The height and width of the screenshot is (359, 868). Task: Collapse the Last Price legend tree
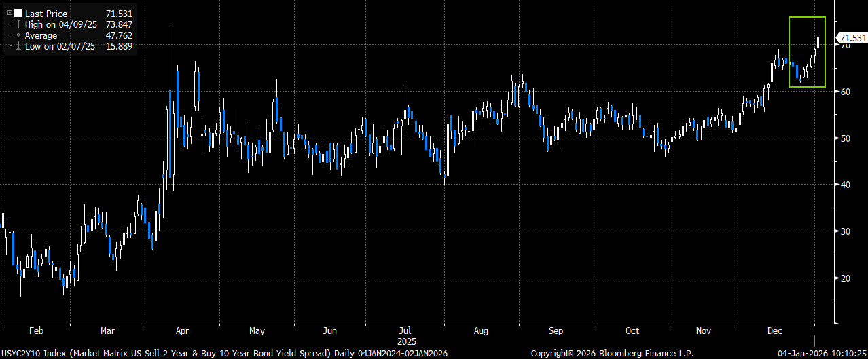(x=10, y=13)
